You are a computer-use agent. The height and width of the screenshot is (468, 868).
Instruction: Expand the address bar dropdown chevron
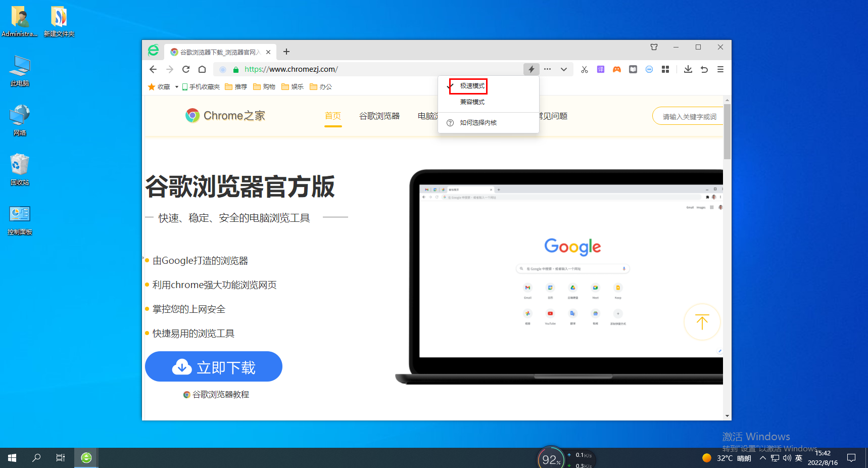pyautogui.click(x=564, y=69)
